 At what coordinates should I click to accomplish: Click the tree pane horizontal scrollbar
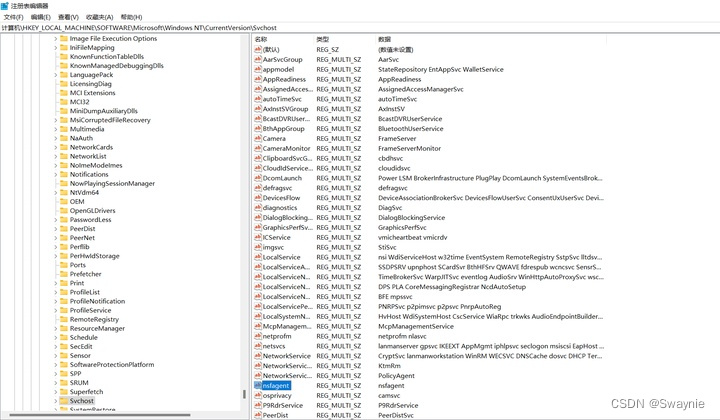pyautogui.click(x=100, y=415)
